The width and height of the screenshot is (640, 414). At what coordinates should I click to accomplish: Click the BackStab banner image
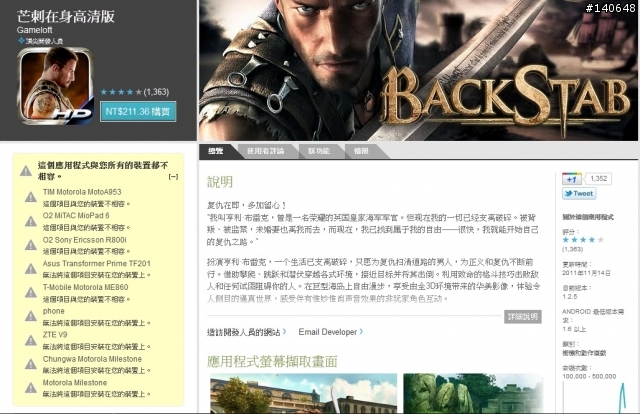tap(418, 70)
